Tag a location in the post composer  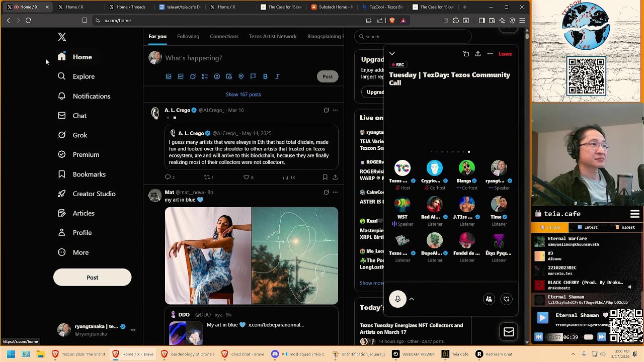pos(241,76)
